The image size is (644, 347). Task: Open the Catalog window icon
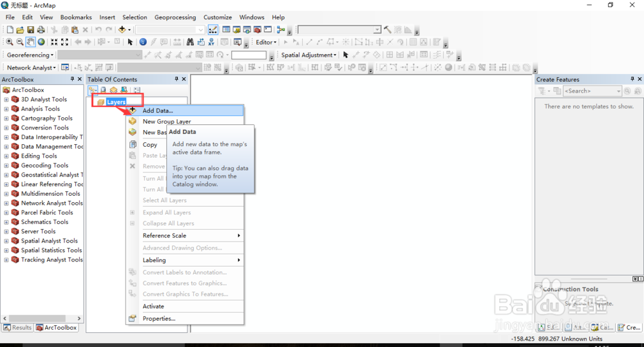[x=236, y=30]
